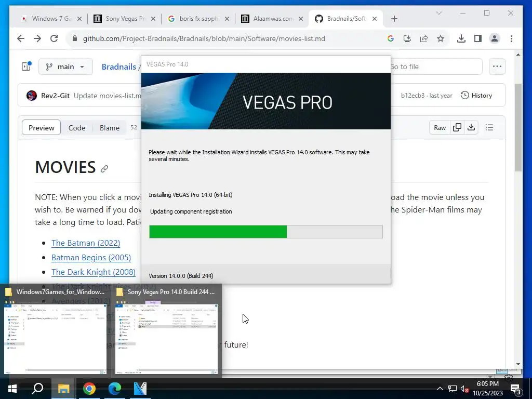Open The Batman (2022) link

(x=86, y=243)
